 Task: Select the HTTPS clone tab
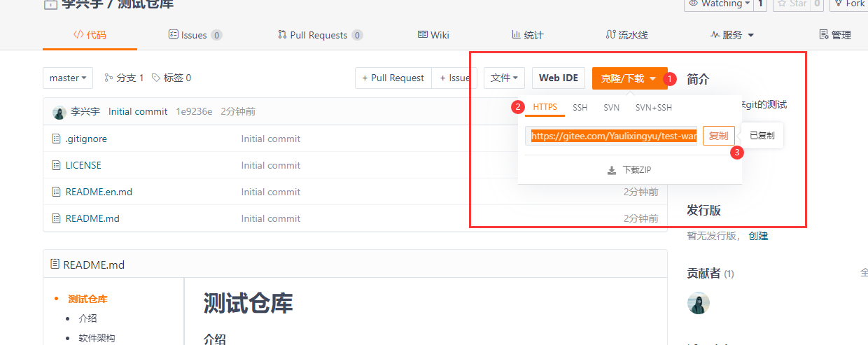coord(545,108)
